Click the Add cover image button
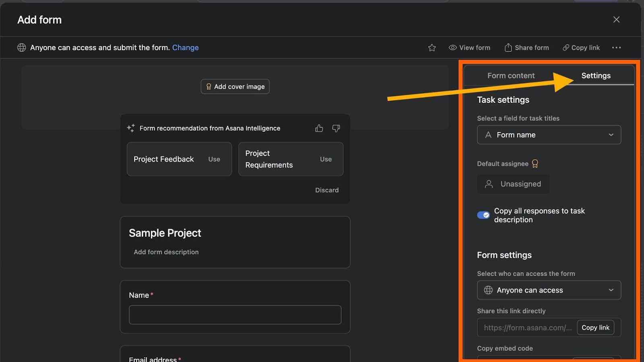Screen dimensions: 644x362 click(x=235, y=86)
